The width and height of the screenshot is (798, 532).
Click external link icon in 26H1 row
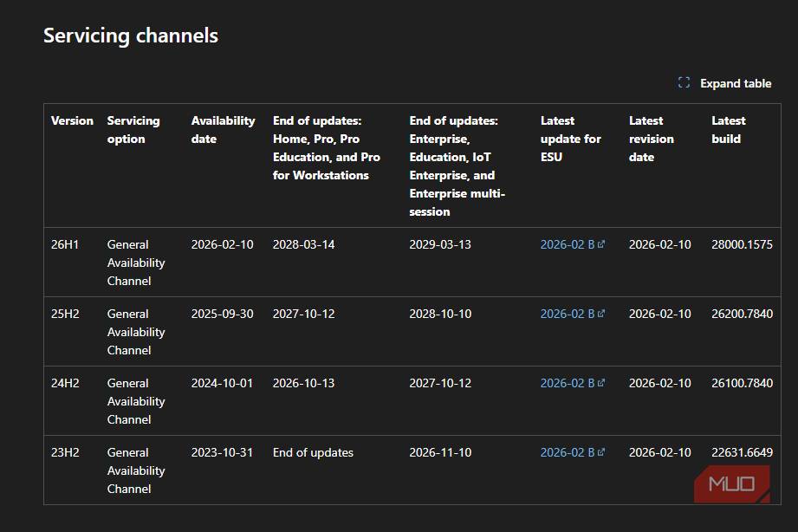pyautogui.click(x=601, y=244)
